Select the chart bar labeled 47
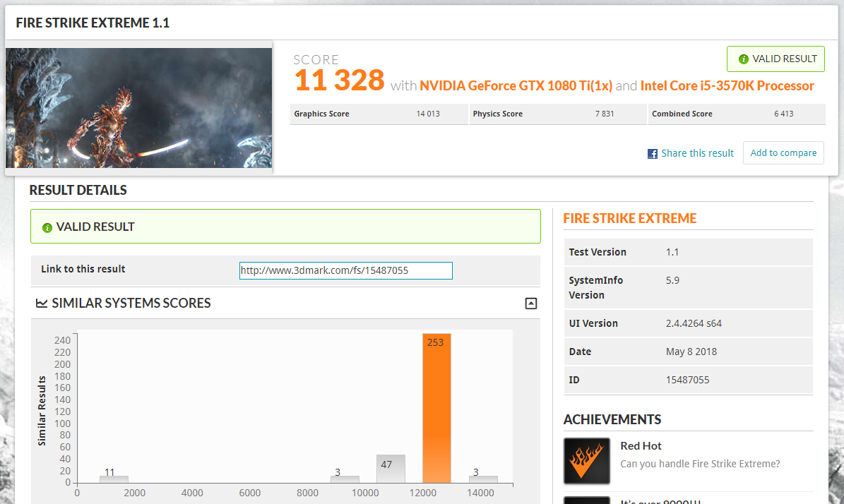The height and width of the screenshot is (504, 844). pyautogui.click(x=391, y=469)
